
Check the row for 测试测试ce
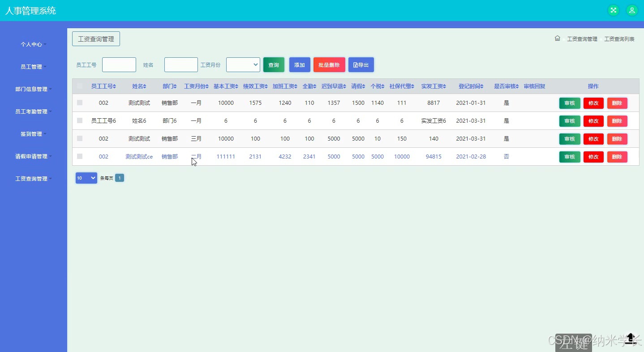[x=80, y=156]
